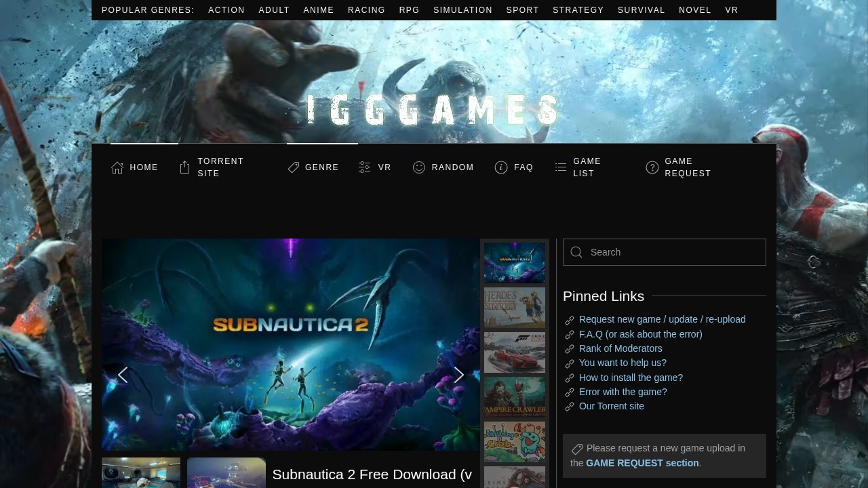Select the Subnautica 2 slider thumbnail
This screenshot has width=868, height=488.
pos(515,263)
